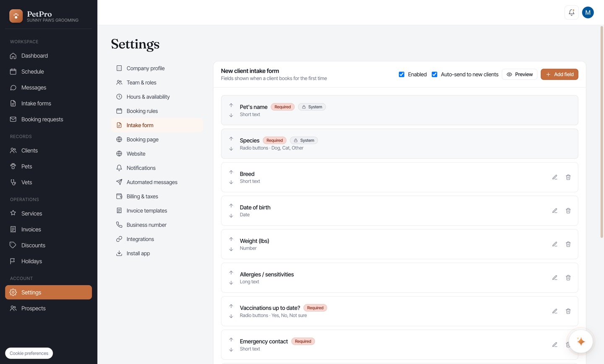Open Prospects in sidebar
Viewport: 604px width, 364px height.
pyautogui.click(x=48, y=308)
